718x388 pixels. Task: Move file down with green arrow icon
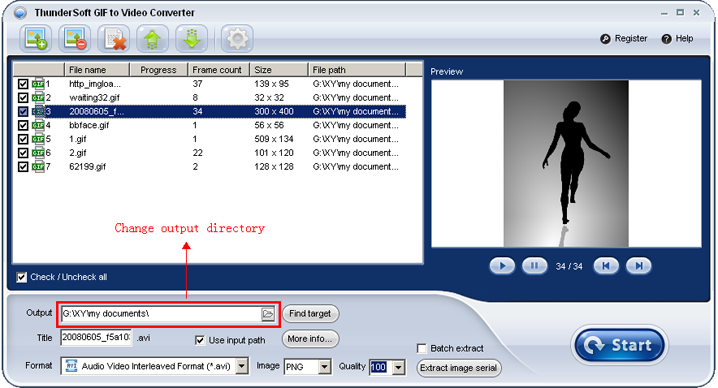[191, 38]
